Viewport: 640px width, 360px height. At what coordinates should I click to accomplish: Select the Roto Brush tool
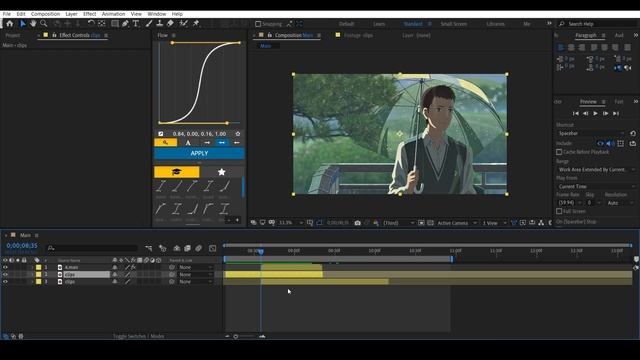click(x=183, y=24)
